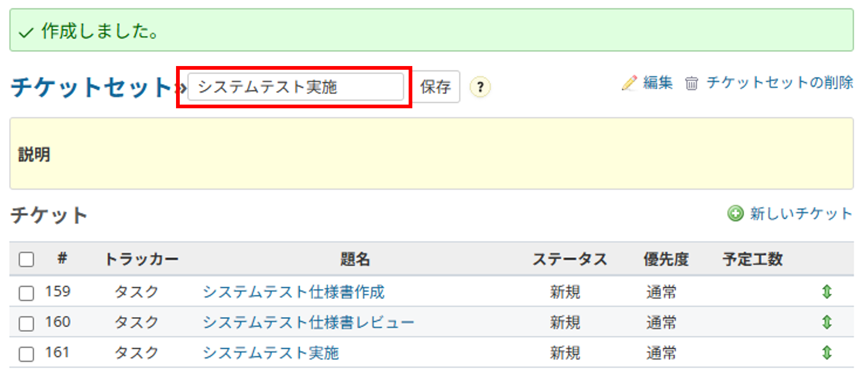
Task: Check the box for ticket 161
Action: coord(26,353)
